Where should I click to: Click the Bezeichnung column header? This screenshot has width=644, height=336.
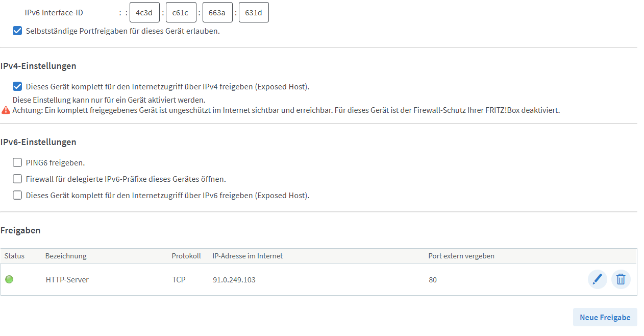click(66, 256)
